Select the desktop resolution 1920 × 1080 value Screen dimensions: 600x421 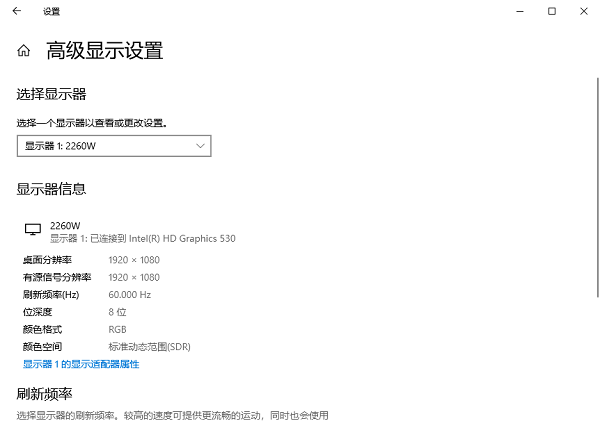[x=134, y=260]
